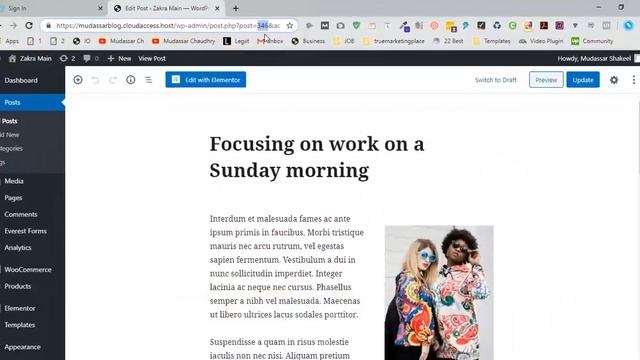Open Community bookmark
The width and height of the screenshot is (640, 360).
pyautogui.click(x=592, y=41)
